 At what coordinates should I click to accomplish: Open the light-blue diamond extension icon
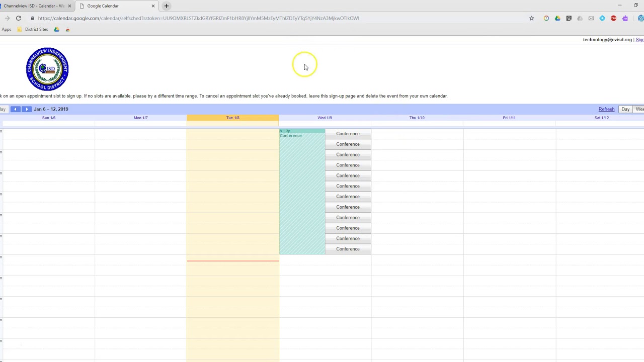click(602, 18)
